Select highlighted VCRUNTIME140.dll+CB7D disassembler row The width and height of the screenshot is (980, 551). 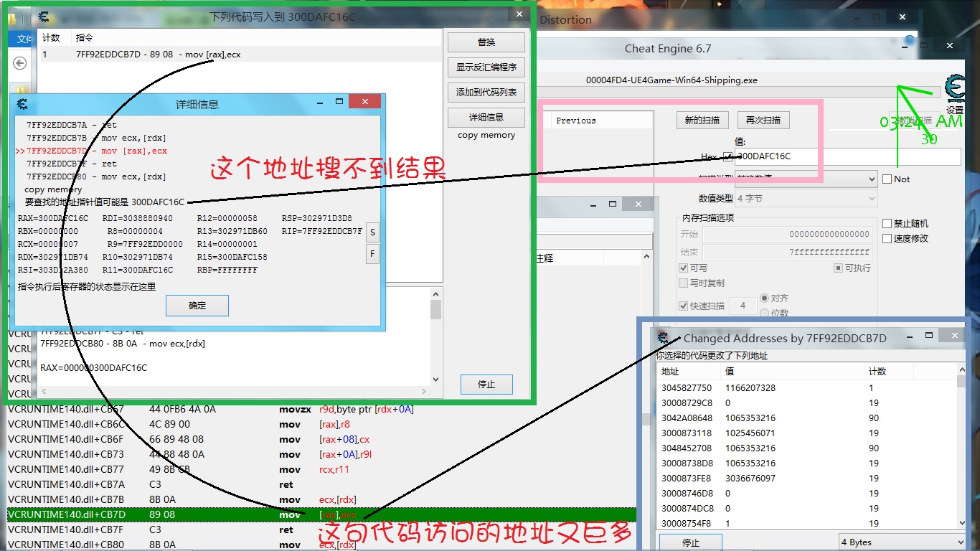click(x=321, y=514)
